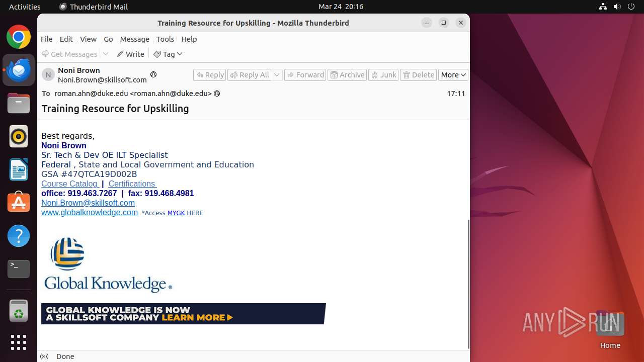Open the Trash in dock
Viewport: 644px width, 362px height.
[x=19, y=311]
